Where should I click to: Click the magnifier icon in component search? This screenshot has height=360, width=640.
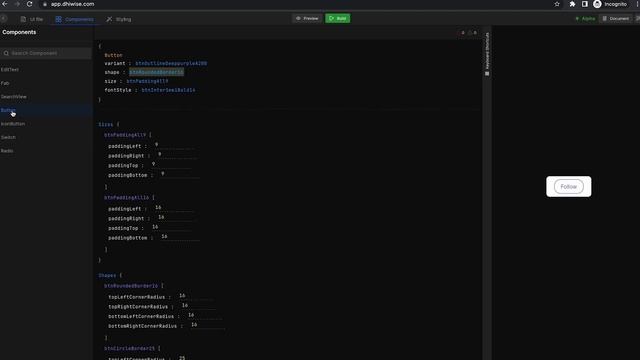coord(6,53)
